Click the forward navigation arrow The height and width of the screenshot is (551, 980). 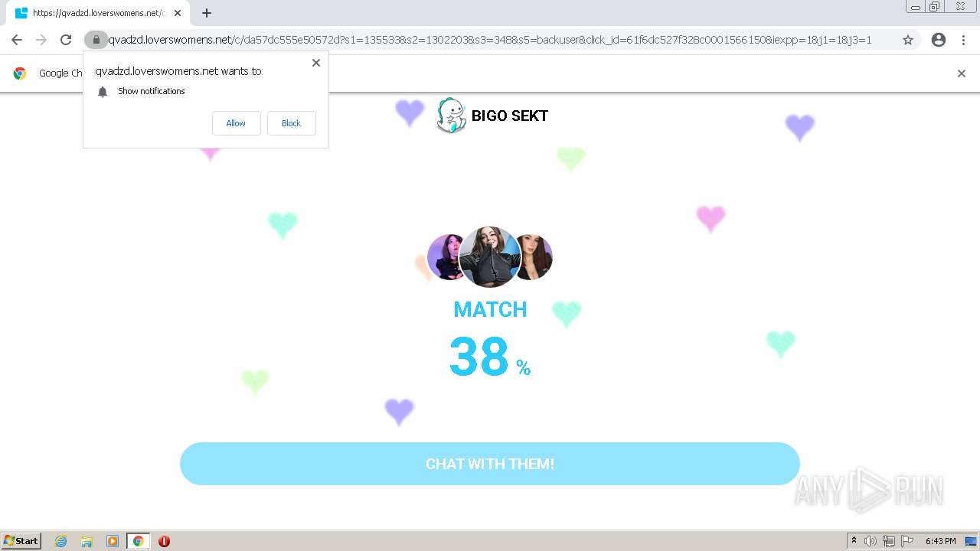[x=41, y=40]
